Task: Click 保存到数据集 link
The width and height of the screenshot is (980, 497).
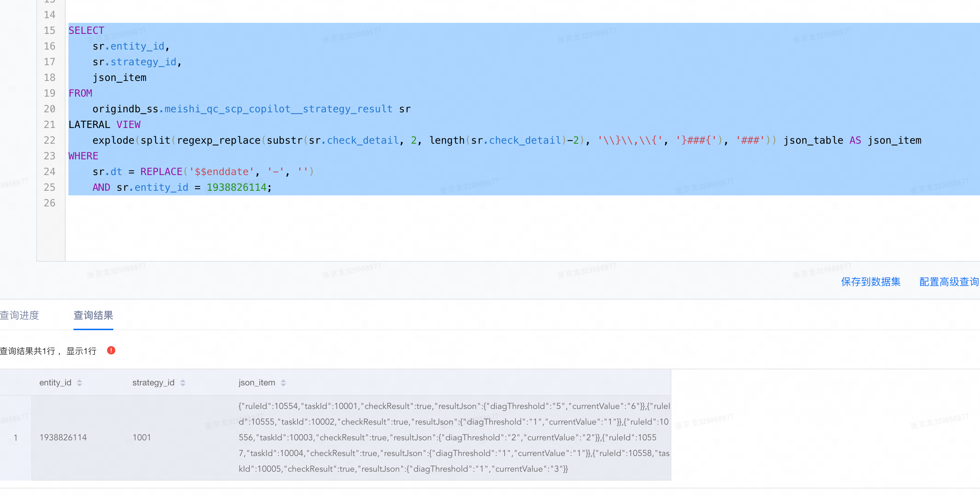Action: point(871,282)
